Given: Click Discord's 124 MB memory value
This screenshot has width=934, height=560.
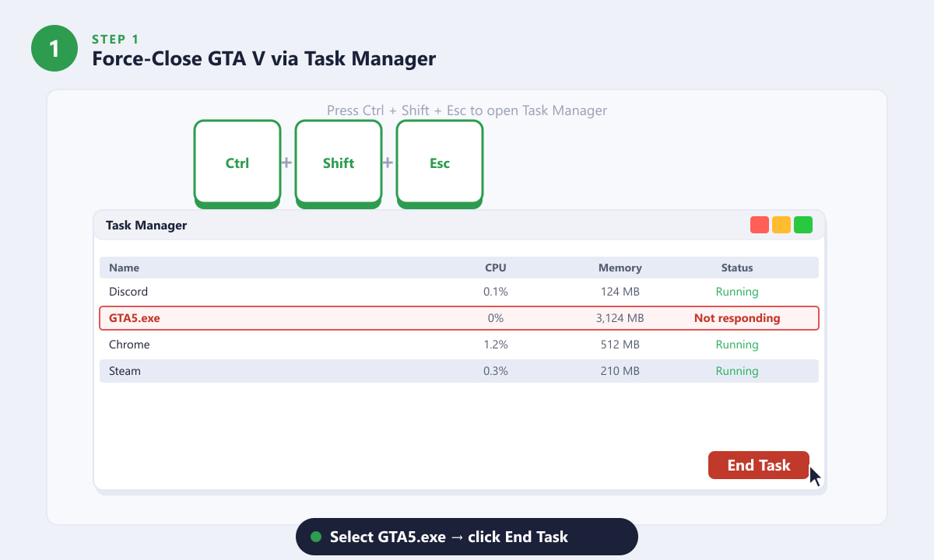Looking at the screenshot, I should click(620, 292).
